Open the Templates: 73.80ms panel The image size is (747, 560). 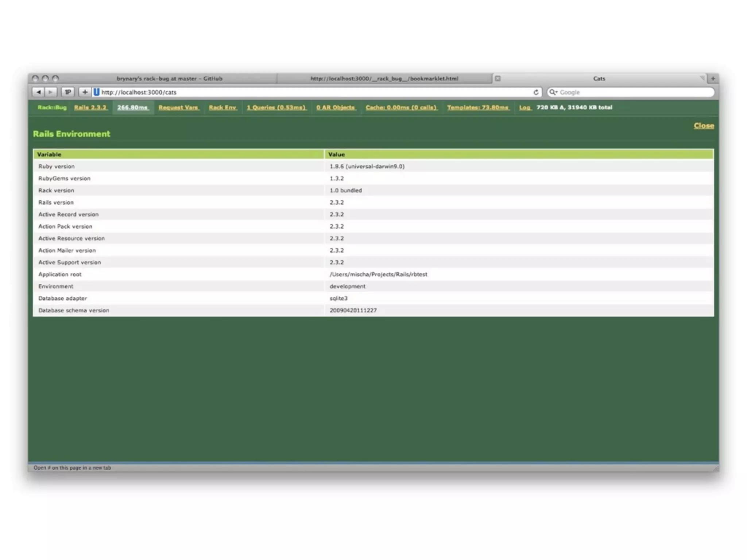(478, 108)
